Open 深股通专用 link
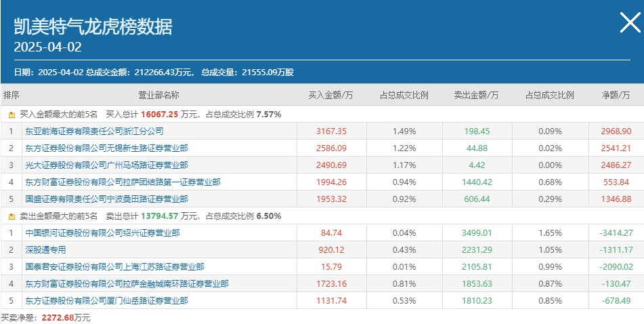Screen dimensions: 644x324 [x=45, y=249]
